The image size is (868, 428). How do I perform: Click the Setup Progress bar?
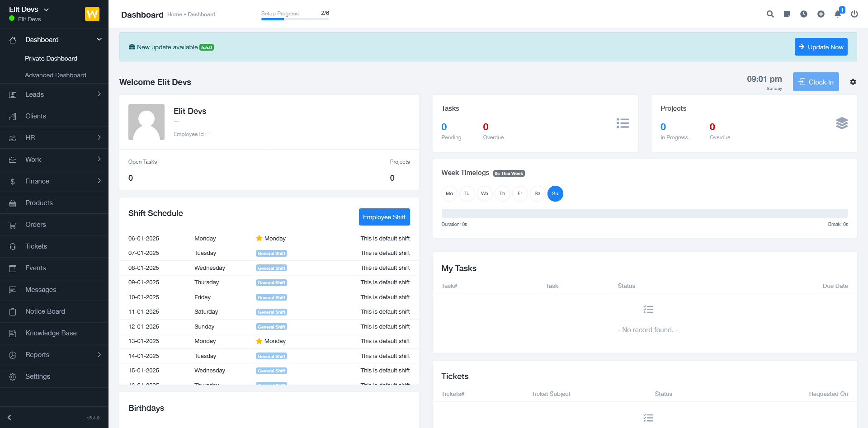pos(295,19)
